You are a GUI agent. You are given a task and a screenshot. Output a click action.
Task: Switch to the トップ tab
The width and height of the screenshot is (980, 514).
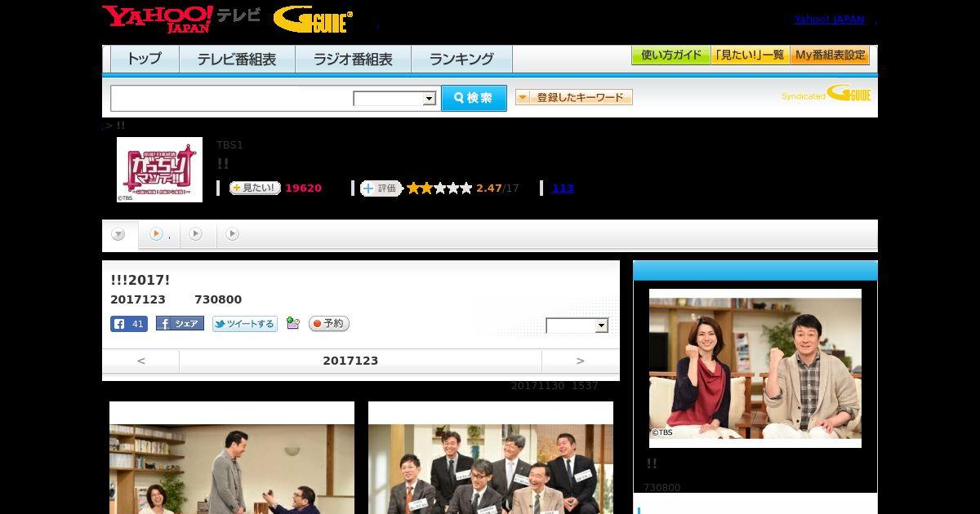(145, 60)
